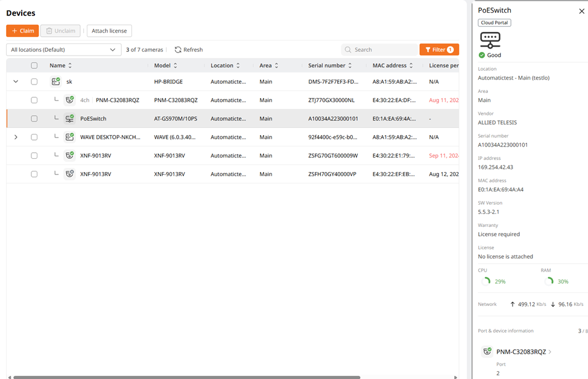
Task: Click the PoESwitch device icon in table
Action: (x=69, y=119)
